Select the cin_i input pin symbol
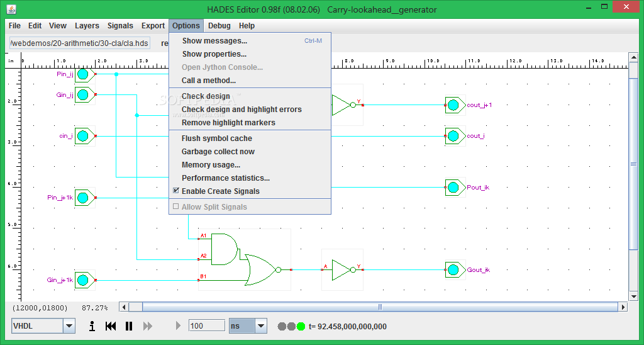644x345 pixels. pyautogui.click(x=85, y=136)
